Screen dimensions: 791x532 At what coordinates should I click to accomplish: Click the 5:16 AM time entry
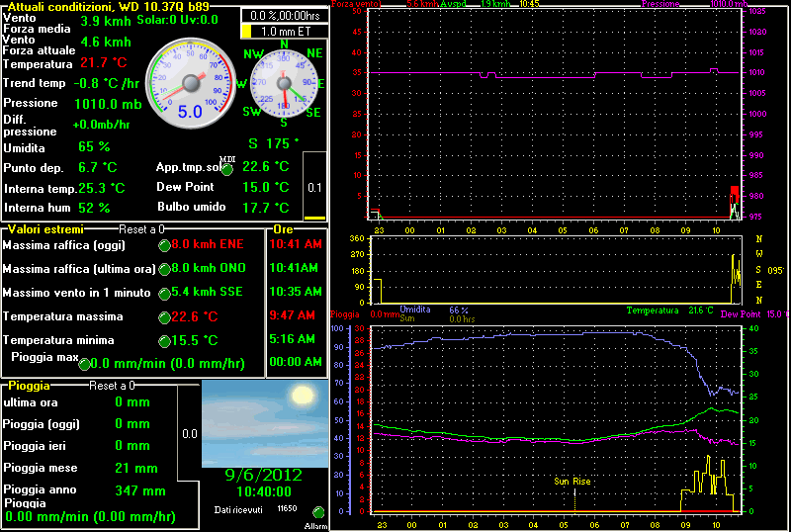click(292, 339)
